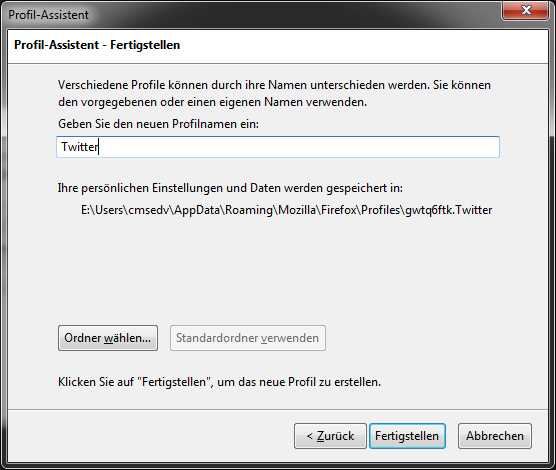The width and height of the screenshot is (556, 470).
Task: Click the word Twitter in the profile name field
Action: point(79,147)
